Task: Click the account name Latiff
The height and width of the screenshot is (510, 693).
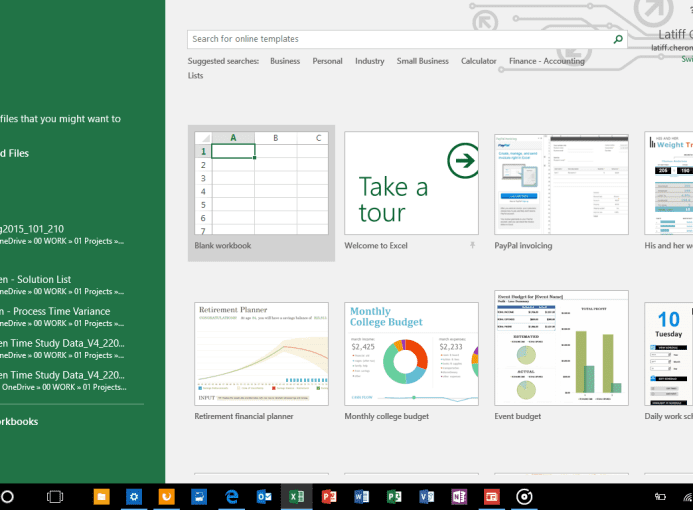Action: (x=675, y=34)
